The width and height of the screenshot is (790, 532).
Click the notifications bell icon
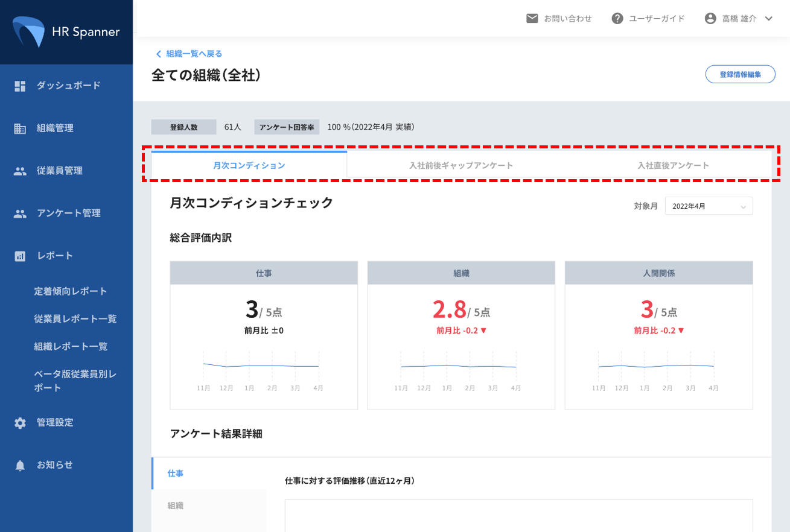pyautogui.click(x=20, y=466)
